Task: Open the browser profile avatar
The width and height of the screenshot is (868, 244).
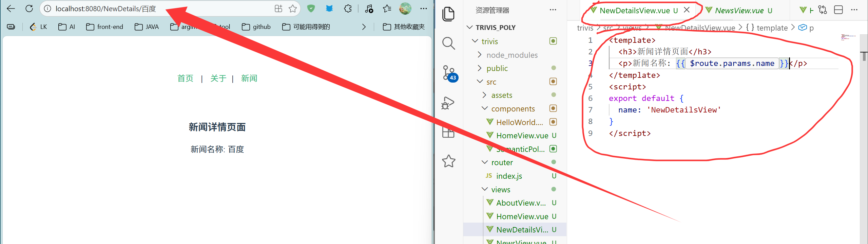Action: tap(405, 8)
